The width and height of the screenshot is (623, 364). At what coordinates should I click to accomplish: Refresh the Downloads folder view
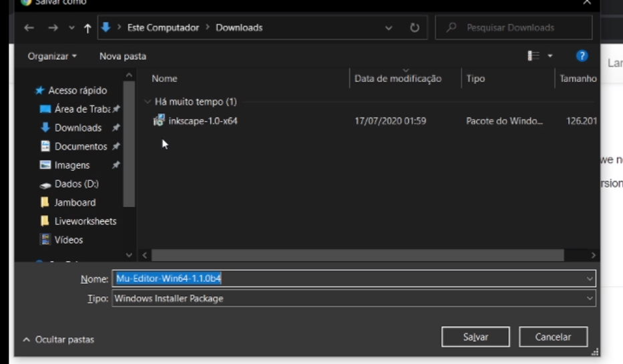coord(415,27)
